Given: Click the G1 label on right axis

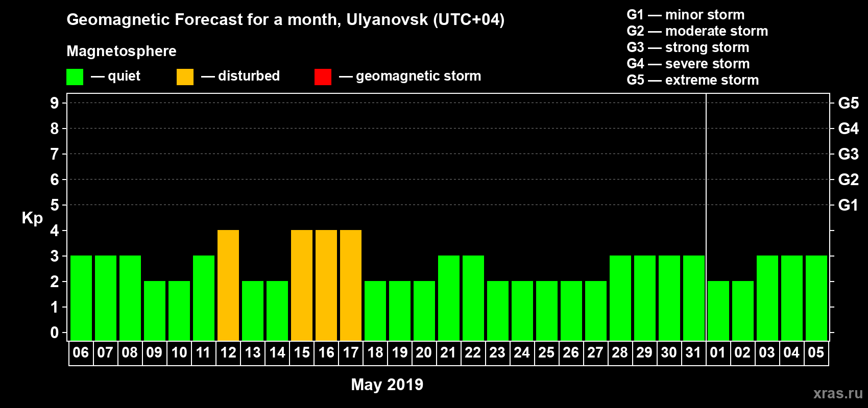Looking at the screenshot, I should (848, 205).
